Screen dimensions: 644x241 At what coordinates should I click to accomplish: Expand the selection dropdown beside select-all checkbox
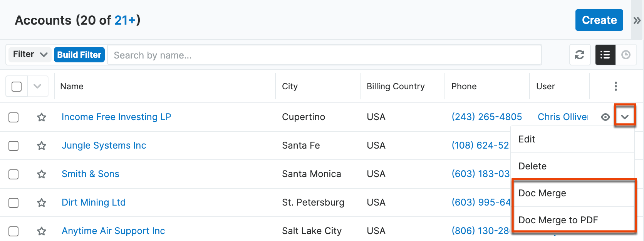pos(38,86)
